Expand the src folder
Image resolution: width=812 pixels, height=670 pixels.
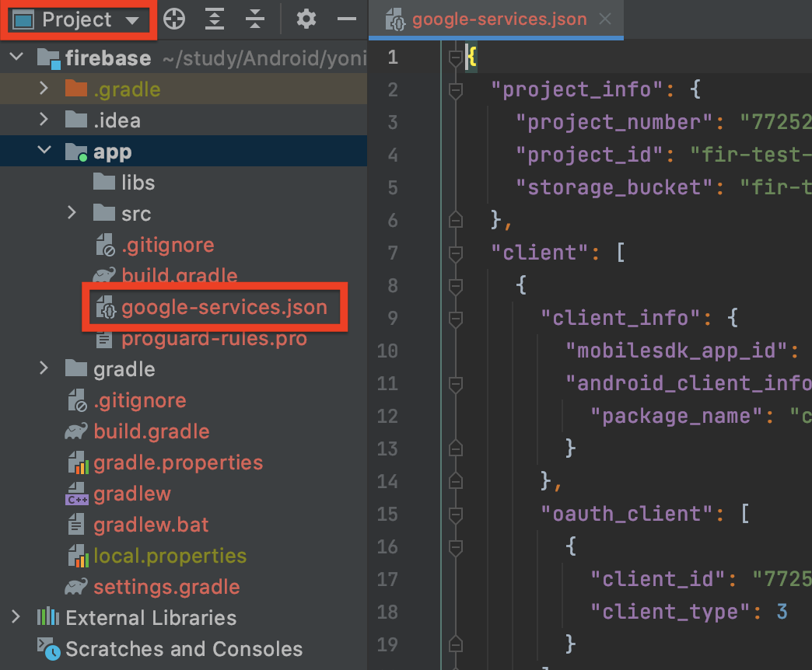72,213
